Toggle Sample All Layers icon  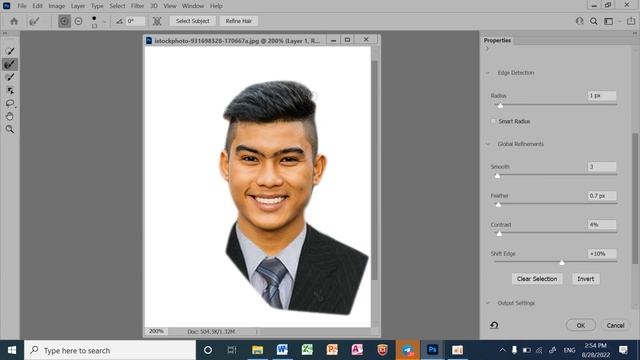(157, 21)
